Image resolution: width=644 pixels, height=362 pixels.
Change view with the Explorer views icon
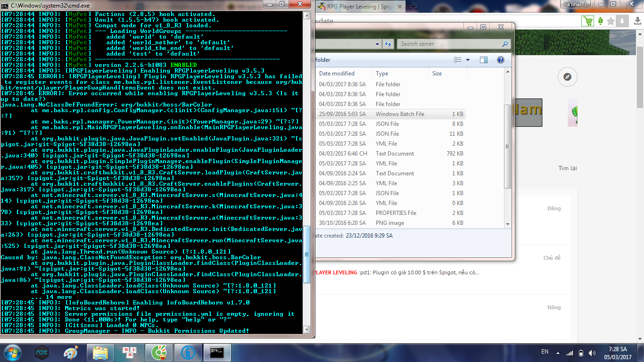pos(457,60)
